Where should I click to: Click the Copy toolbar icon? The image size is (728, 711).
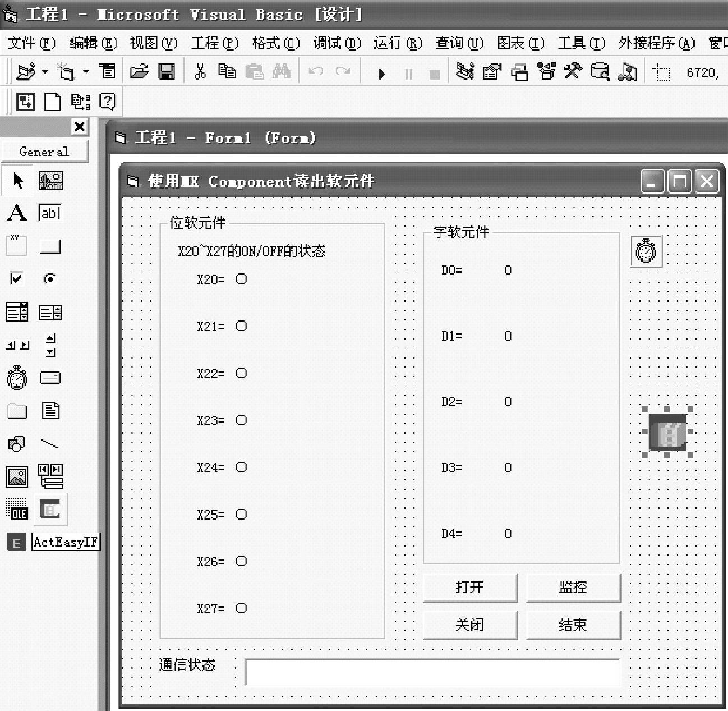227,71
